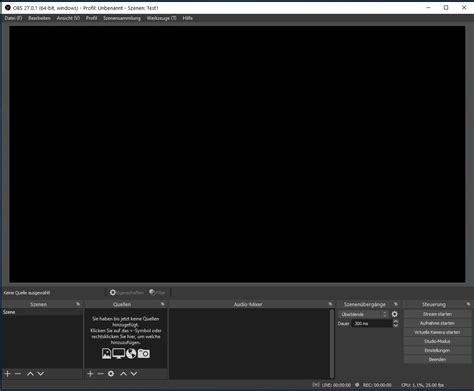The image size is (474, 391).
Task: Select the 'Szene' item in scenes list
Action: coord(42,312)
